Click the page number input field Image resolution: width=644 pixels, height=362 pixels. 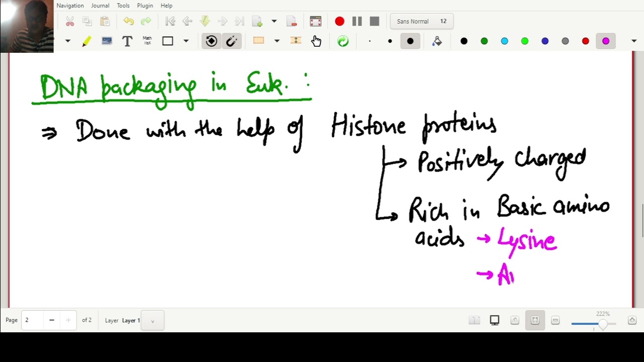33,320
